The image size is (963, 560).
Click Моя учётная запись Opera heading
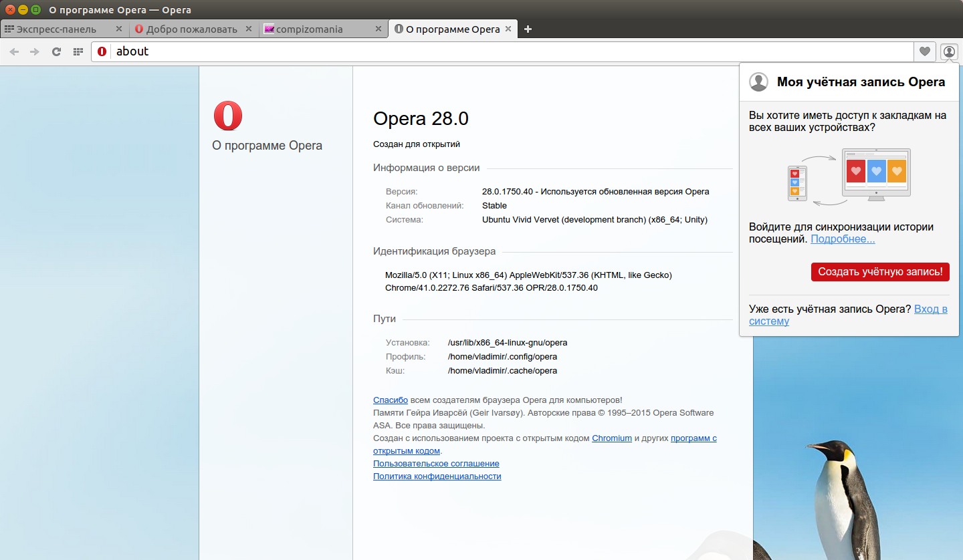click(861, 82)
